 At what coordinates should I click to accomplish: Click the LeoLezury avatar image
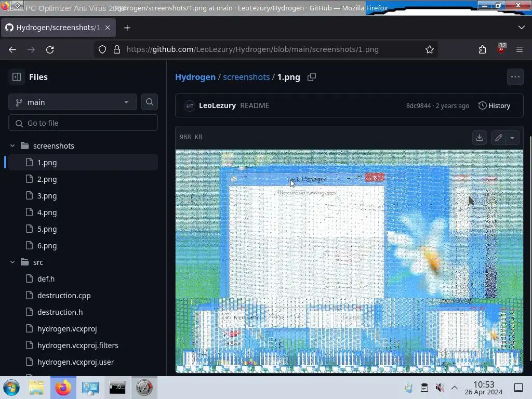pyautogui.click(x=189, y=106)
